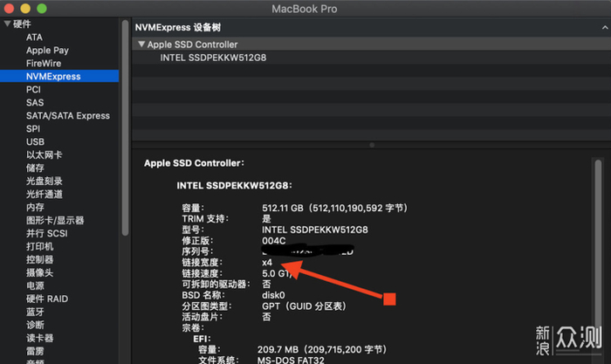Click the GPT (GUID 分区表) value
Image resolution: width=611 pixels, height=364 pixels.
[304, 306]
